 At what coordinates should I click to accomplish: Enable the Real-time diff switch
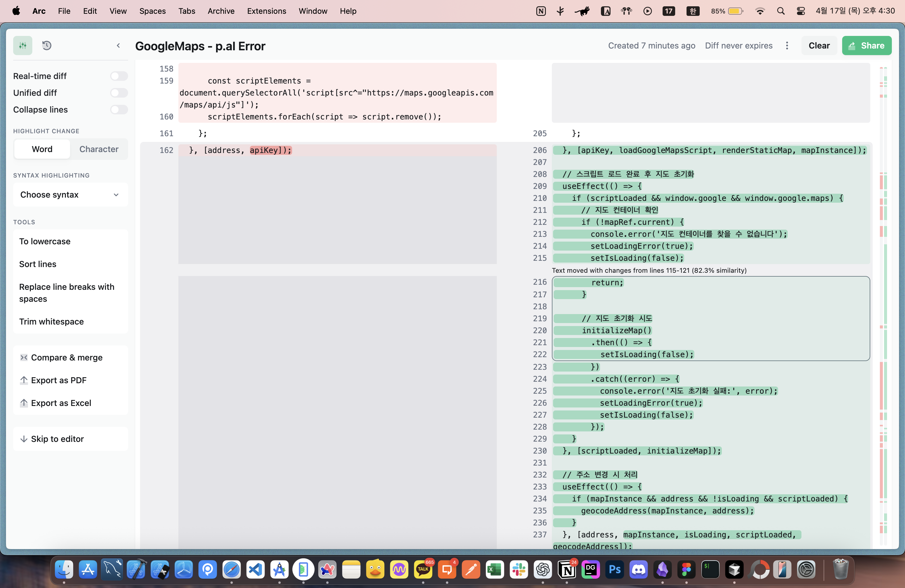[119, 76]
